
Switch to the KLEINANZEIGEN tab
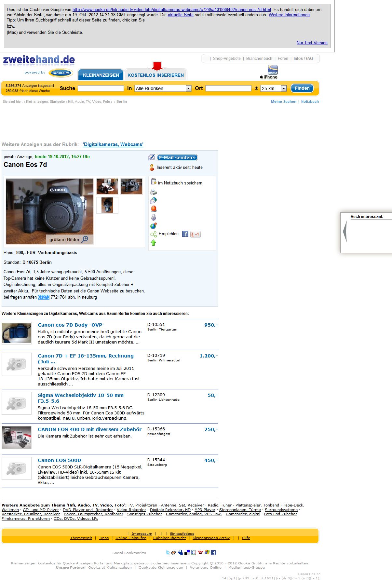101,75
